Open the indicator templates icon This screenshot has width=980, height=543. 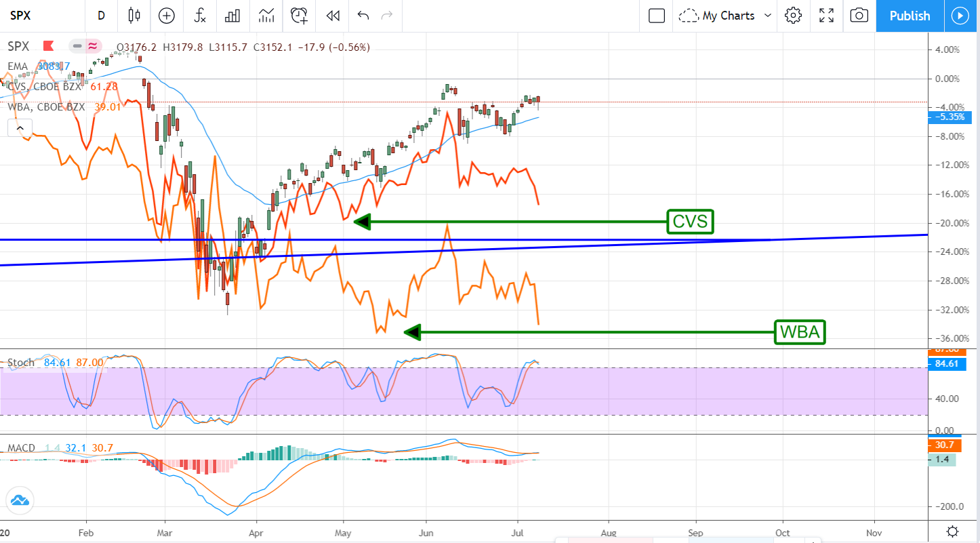coord(266,16)
